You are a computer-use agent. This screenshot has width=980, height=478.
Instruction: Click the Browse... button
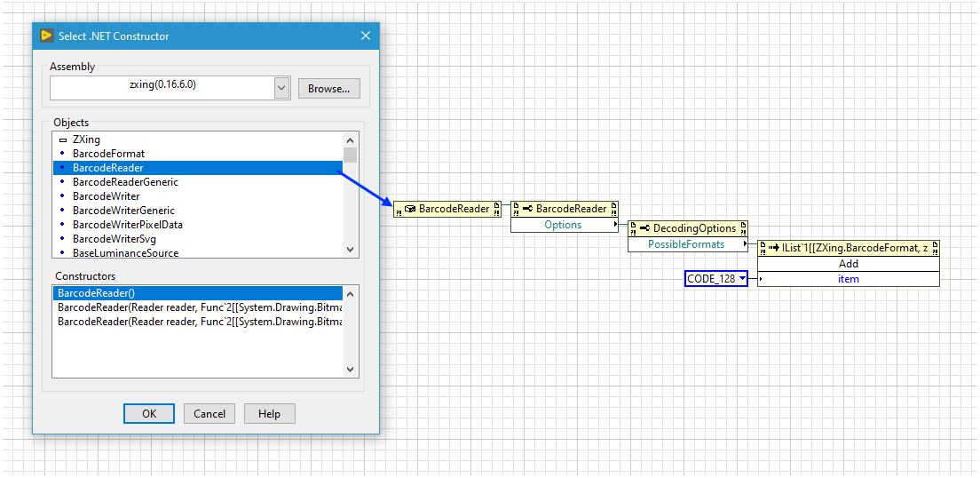pos(329,89)
